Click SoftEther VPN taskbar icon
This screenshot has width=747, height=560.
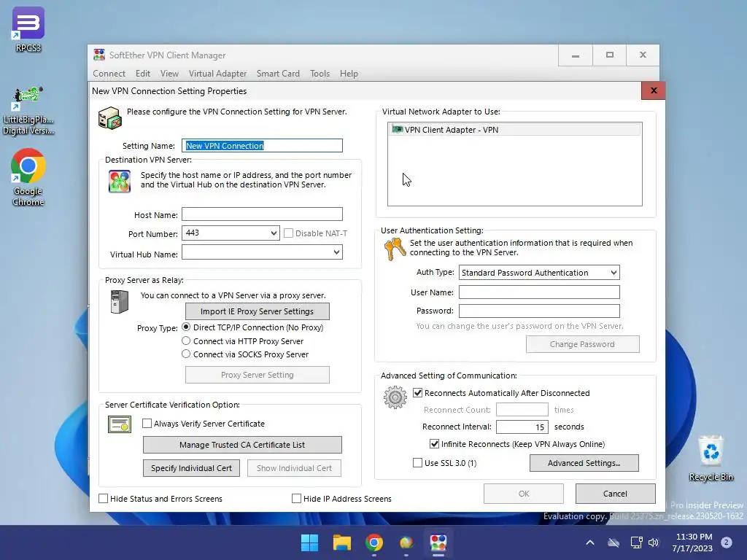click(438, 542)
